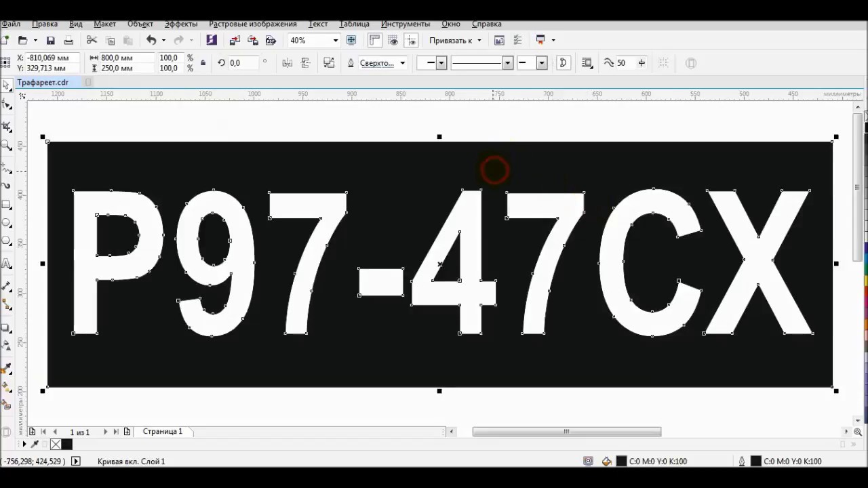Select the Rectangle tool

(7, 205)
